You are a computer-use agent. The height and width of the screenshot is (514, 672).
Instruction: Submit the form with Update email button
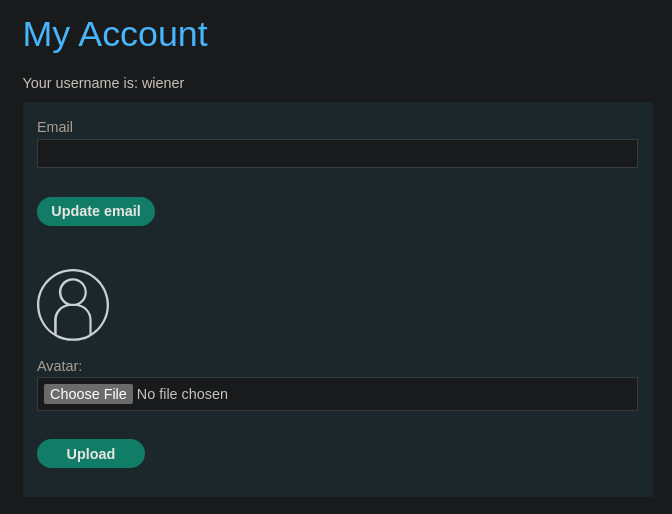[x=96, y=211]
